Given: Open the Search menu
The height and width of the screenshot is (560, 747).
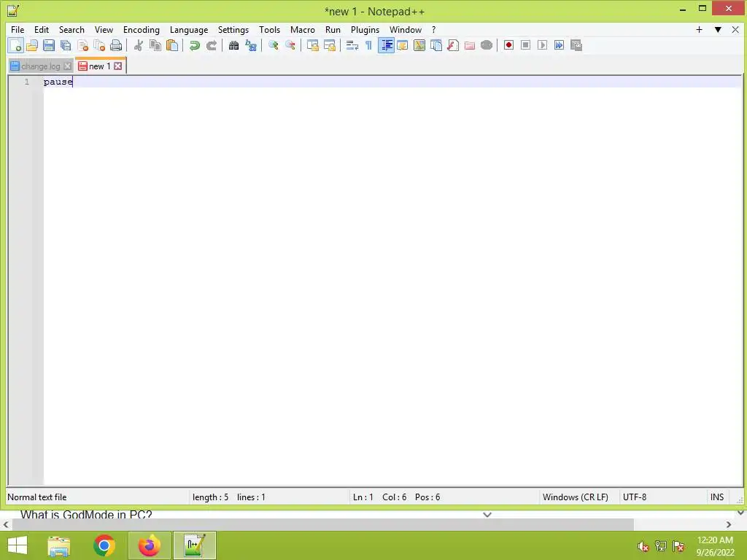Looking at the screenshot, I should coord(71,29).
